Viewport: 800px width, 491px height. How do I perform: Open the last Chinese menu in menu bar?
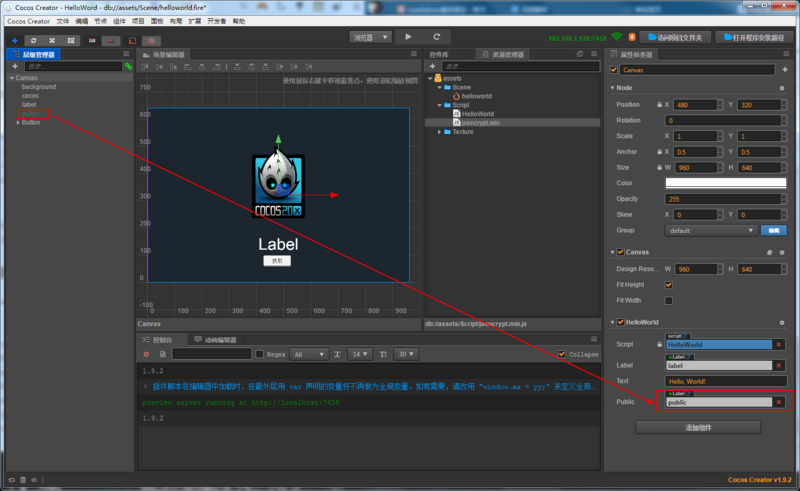point(239,21)
